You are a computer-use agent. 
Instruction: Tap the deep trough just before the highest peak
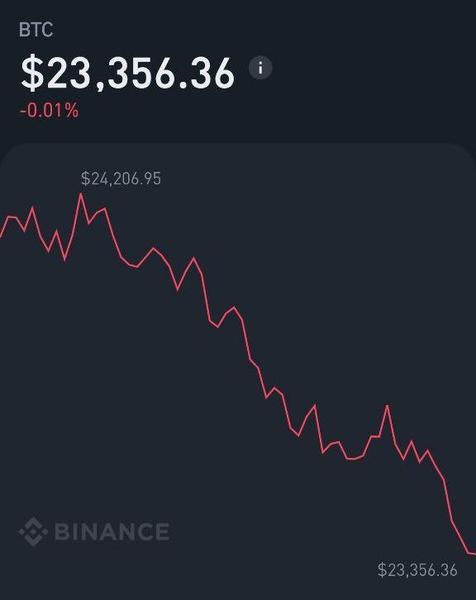tap(65, 260)
